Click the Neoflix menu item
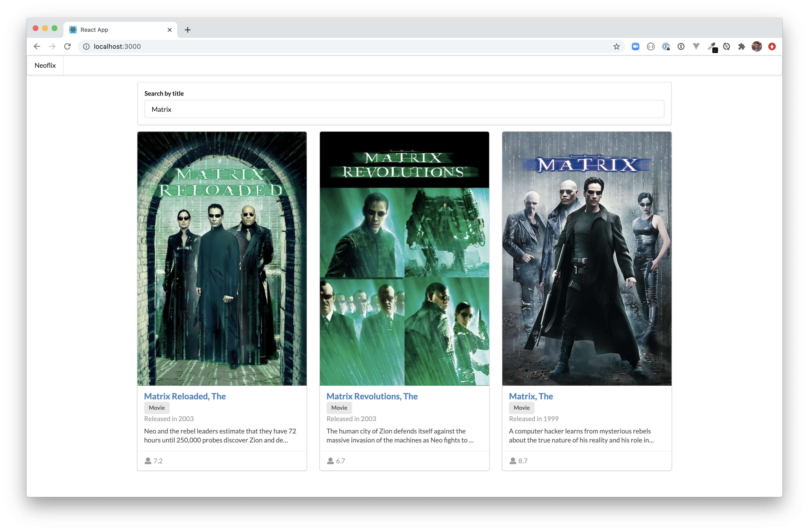This screenshot has width=809, height=532. 45,65
